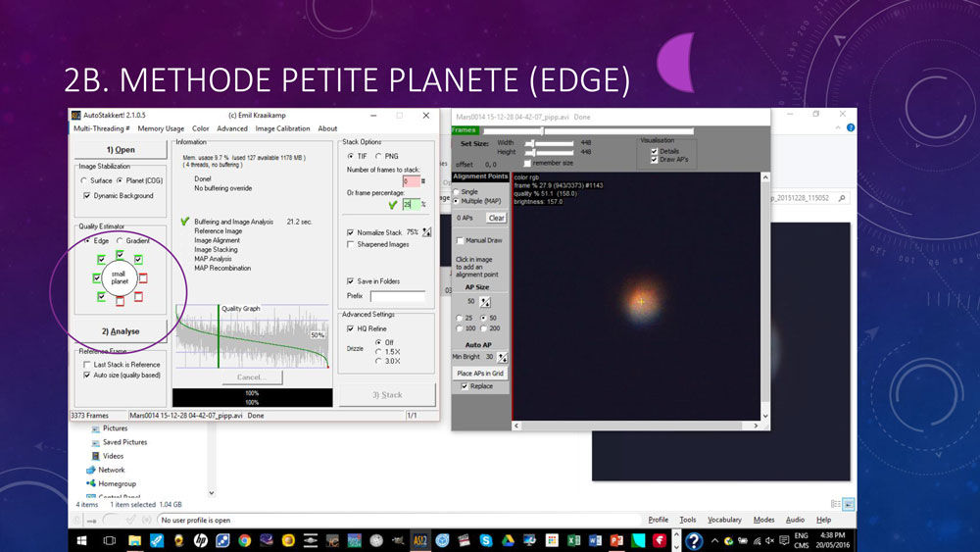
Task: Open the Multi-Threading # menu
Action: click(101, 128)
